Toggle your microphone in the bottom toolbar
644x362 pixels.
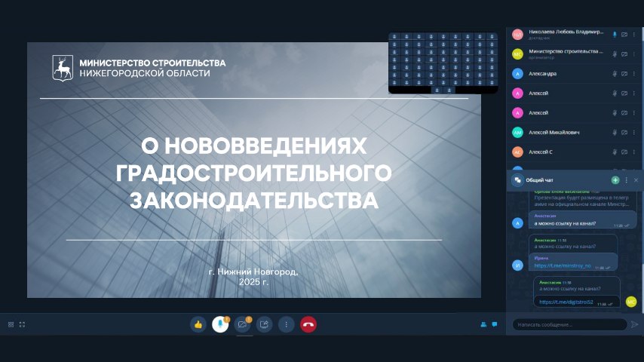click(x=220, y=324)
